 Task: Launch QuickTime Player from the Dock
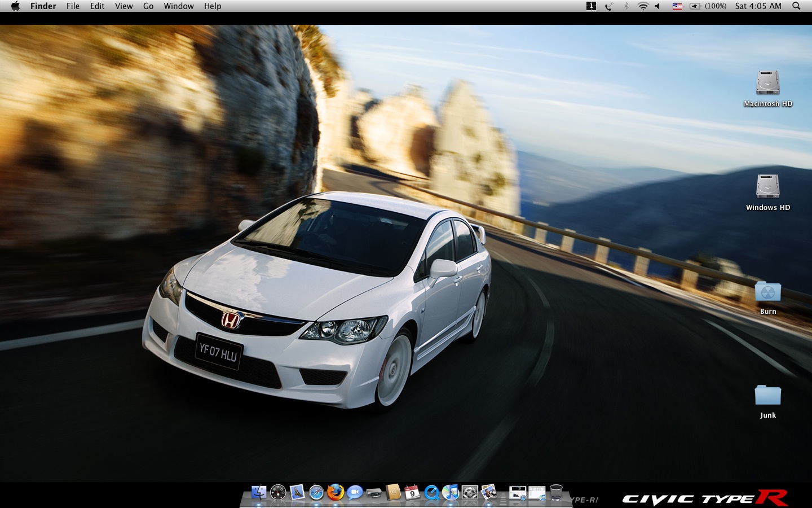pyautogui.click(x=431, y=492)
